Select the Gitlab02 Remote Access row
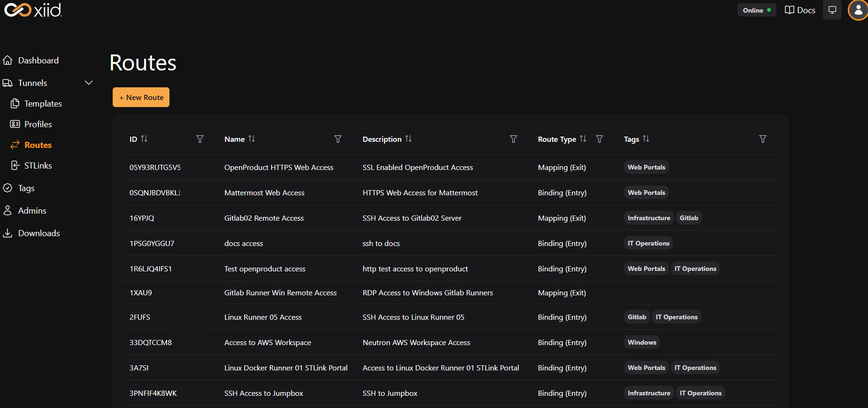This screenshot has height=408, width=868. (x=264, y=218)
